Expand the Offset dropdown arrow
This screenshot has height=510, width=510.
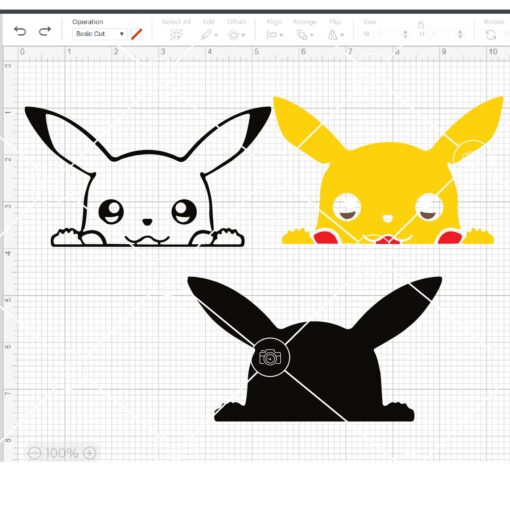click(243, 35)
